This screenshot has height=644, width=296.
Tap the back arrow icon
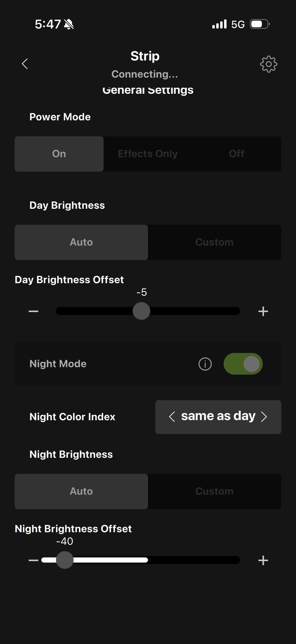point(25,64)
